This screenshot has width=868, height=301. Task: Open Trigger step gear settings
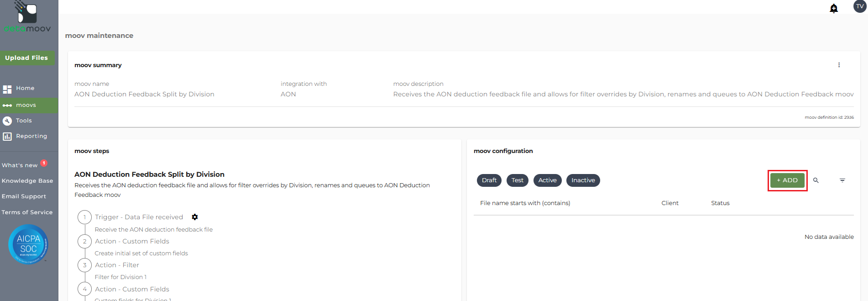pos(195,217)
